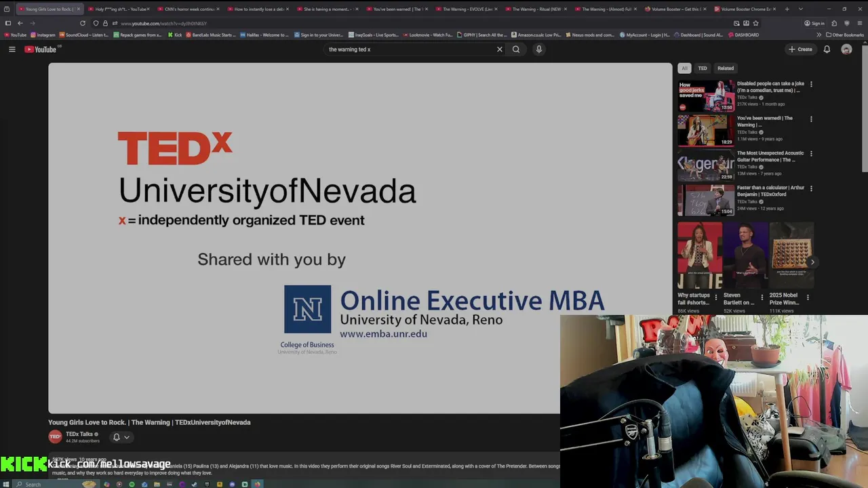Open the tracking protection shield icon

click(x=96, y=23)
